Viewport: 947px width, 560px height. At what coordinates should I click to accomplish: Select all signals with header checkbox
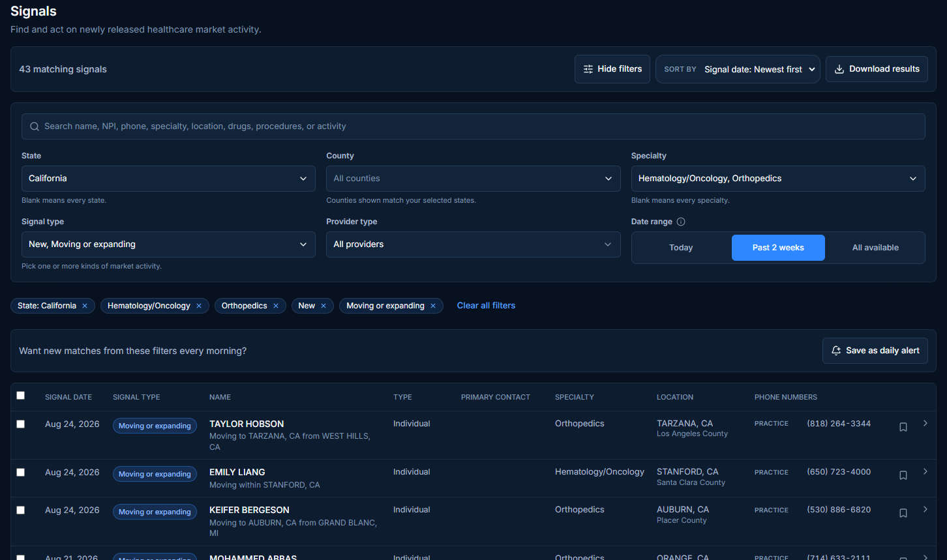coord(21,396)
